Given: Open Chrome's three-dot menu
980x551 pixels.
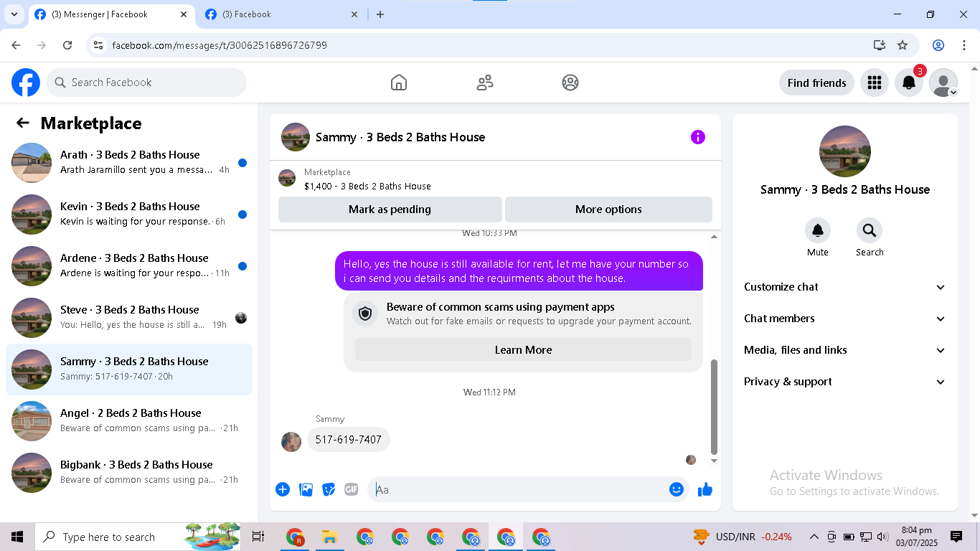Looking at the screenshot, I should 964,45.
